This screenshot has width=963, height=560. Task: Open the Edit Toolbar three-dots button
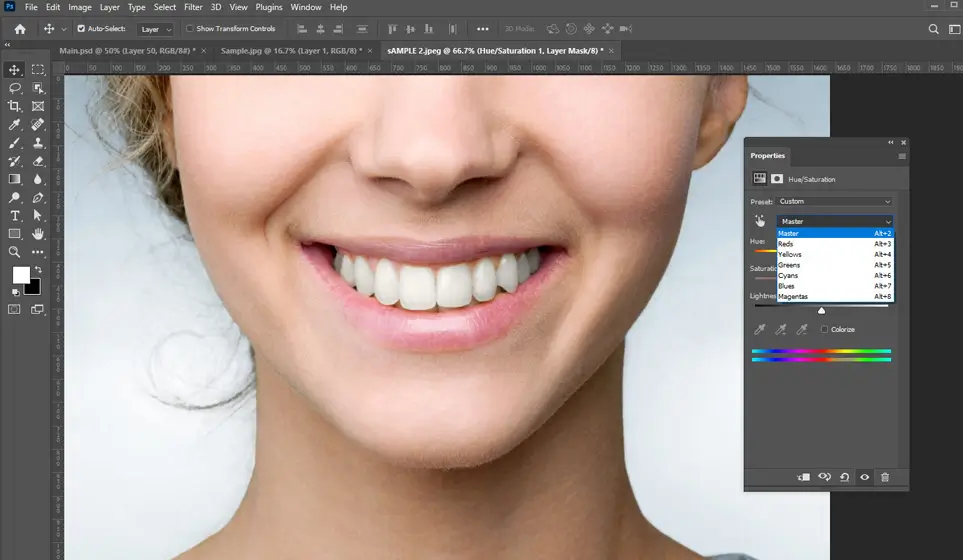38,252
